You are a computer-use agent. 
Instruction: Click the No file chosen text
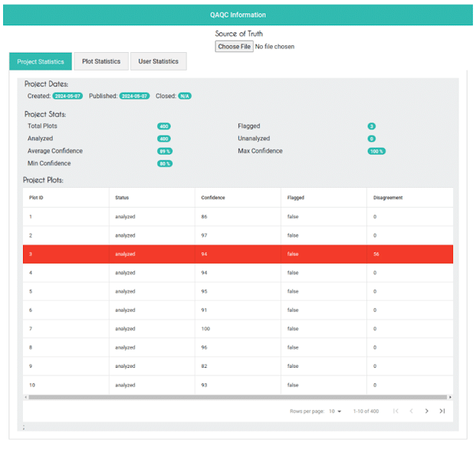point(274,47)
